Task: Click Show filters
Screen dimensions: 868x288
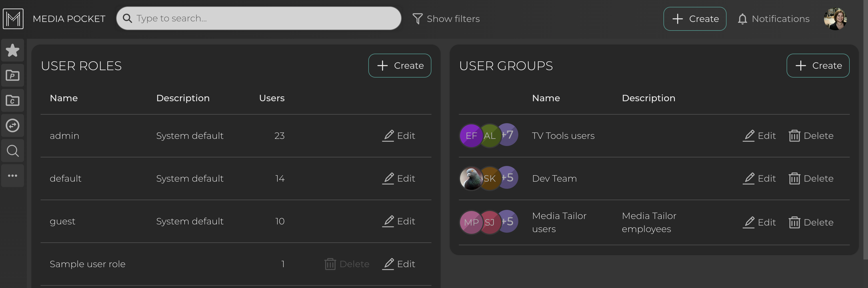Action: click(446, 19)
